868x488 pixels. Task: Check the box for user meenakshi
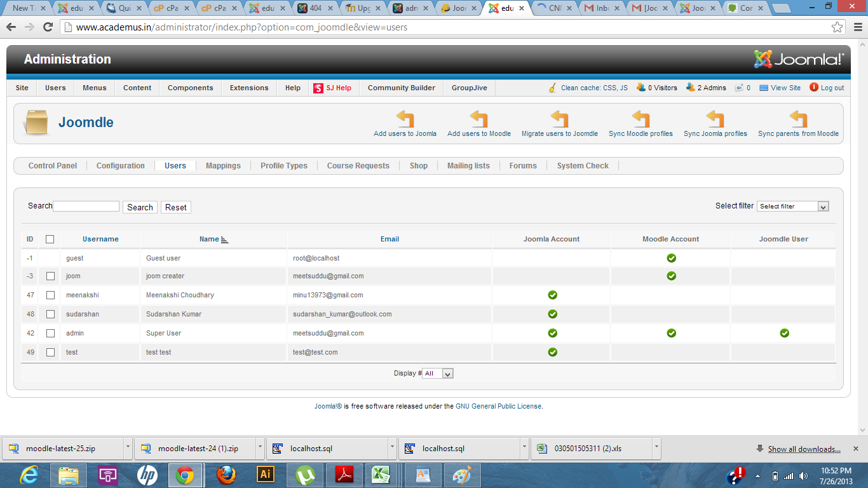51,295
